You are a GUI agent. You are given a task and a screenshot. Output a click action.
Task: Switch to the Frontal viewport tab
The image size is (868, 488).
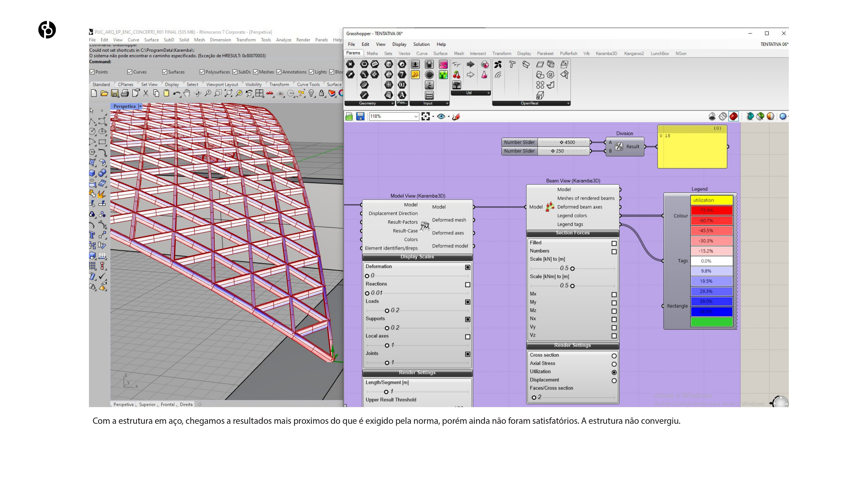(x=167, y=404)
